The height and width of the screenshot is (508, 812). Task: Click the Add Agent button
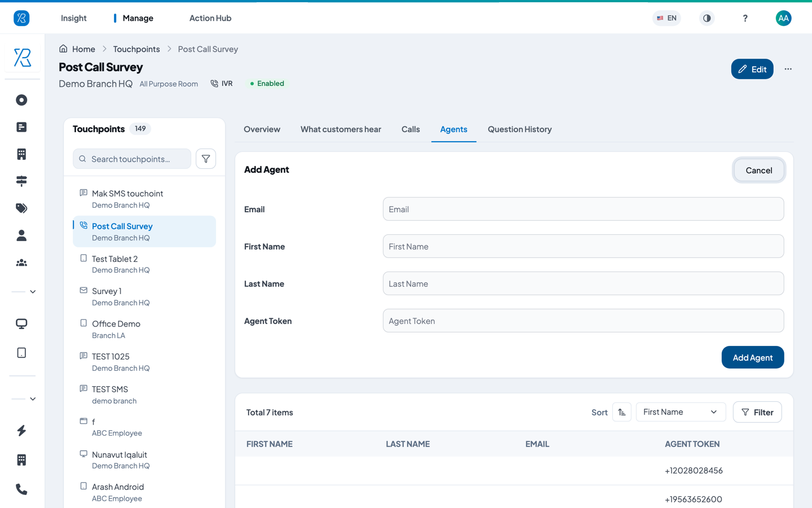(x=752, y=357)
